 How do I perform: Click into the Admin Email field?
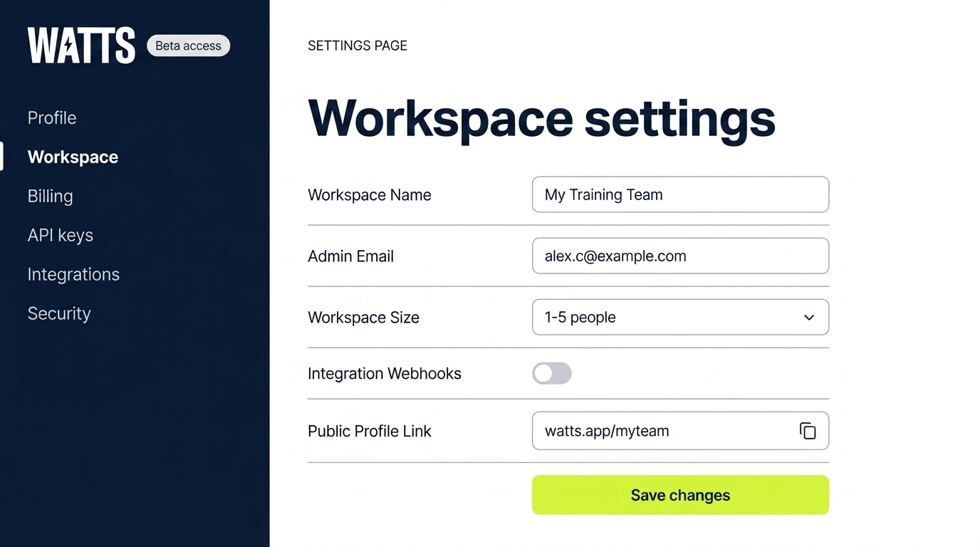pyautogui.click(x=679, y=256)
